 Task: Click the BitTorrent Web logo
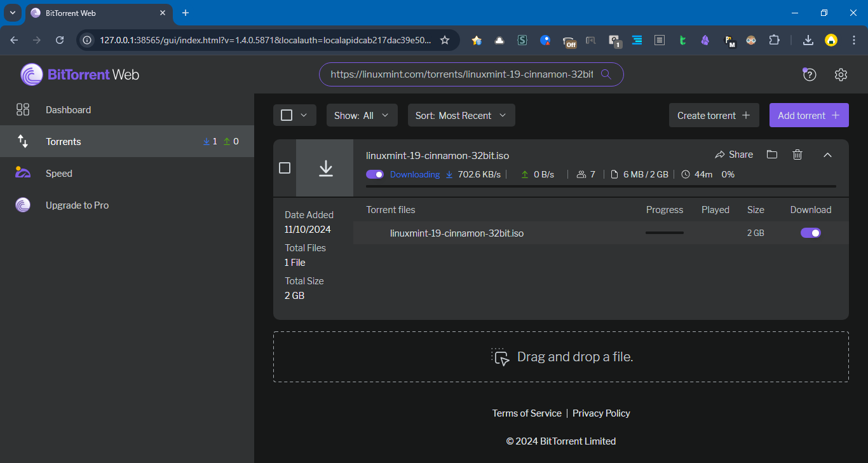pyautogui.click(x=79, y=74)
